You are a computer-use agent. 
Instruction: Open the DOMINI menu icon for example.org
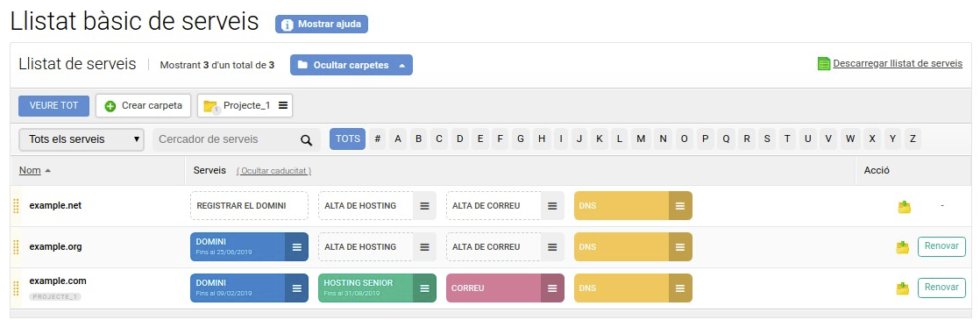pos(297,247)
